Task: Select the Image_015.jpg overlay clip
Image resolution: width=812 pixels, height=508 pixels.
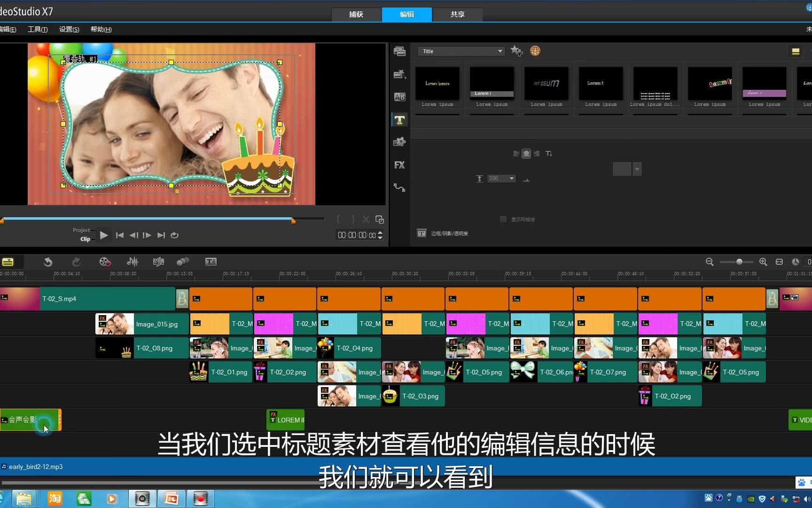Action: [142, 324]
